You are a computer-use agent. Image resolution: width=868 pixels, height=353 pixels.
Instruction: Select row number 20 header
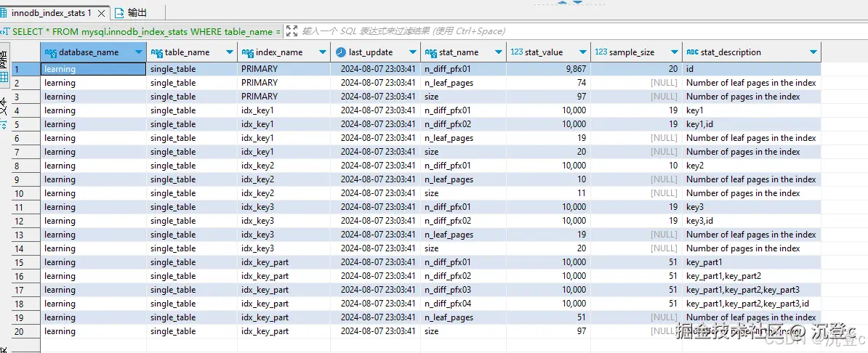tap(26, 331)
